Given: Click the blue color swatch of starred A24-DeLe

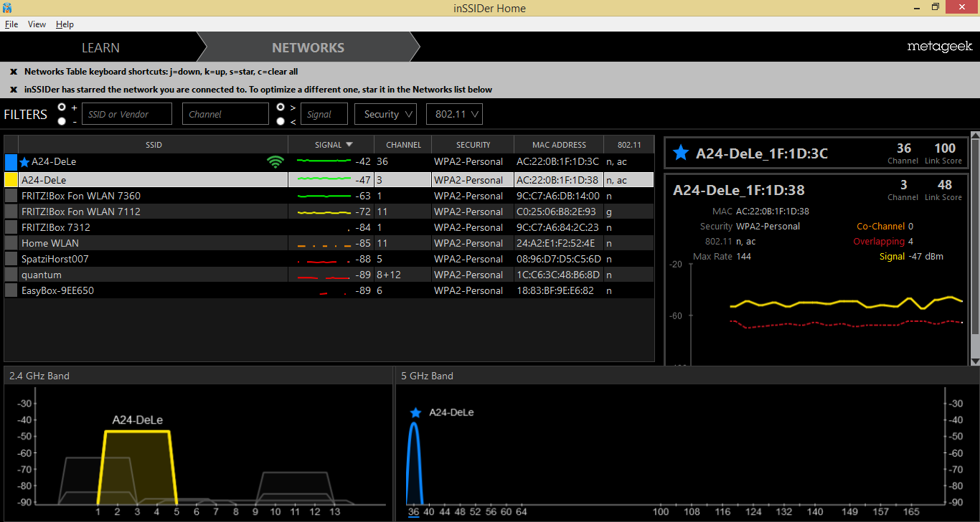Looking at the screenshot, I should [x=11, y=163].
